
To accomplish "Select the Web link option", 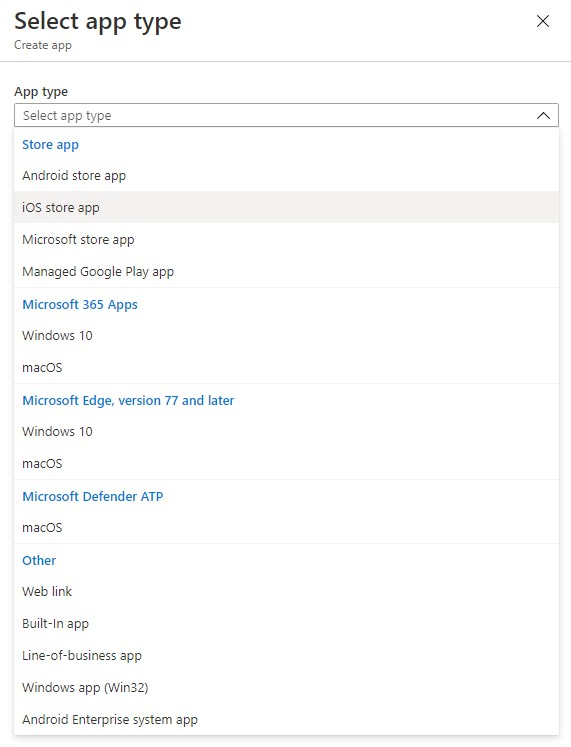I will coord(286,592).
